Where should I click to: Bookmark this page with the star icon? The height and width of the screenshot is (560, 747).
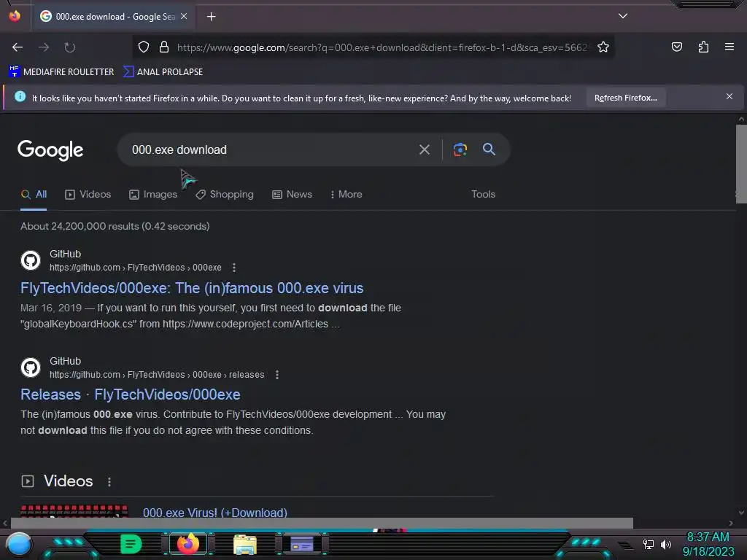pyautogui.click(x=603, y=47)
